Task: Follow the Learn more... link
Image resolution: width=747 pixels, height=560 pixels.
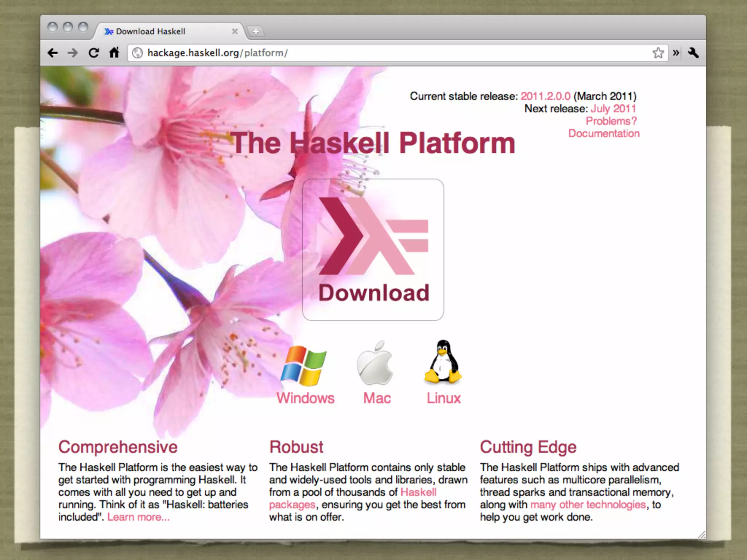Action: [138, 517]
